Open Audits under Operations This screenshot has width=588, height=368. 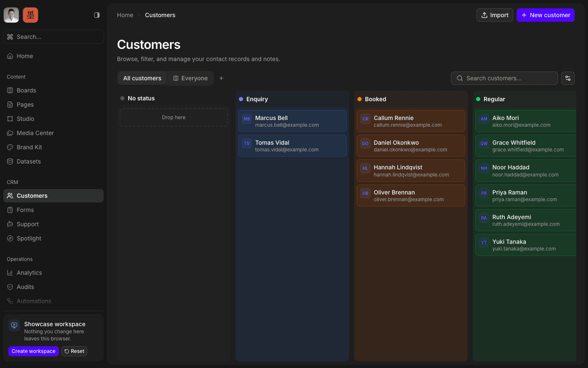(53, 287)
